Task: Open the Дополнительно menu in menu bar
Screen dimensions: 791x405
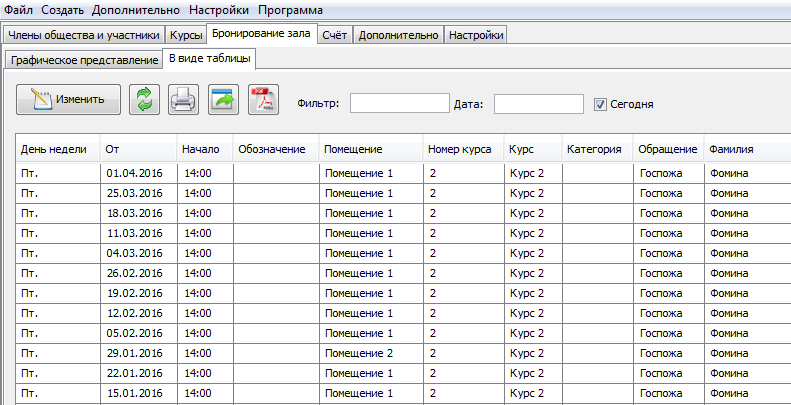Action: point(136,10)
